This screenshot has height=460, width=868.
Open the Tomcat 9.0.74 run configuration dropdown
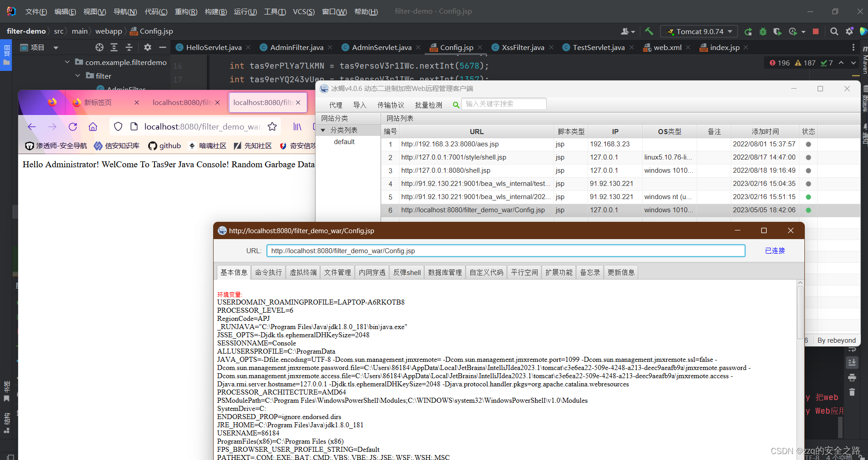(699, 31)
